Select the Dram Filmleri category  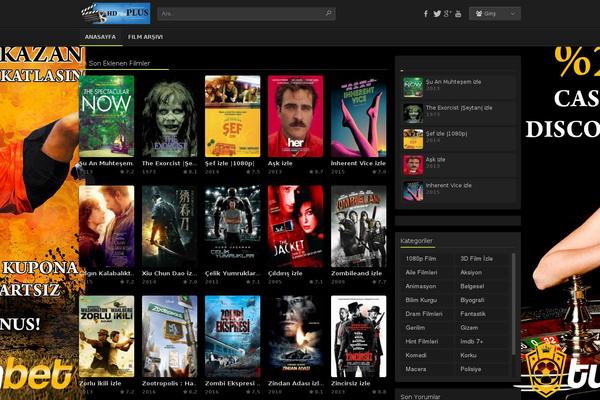[x=424, y=314]
